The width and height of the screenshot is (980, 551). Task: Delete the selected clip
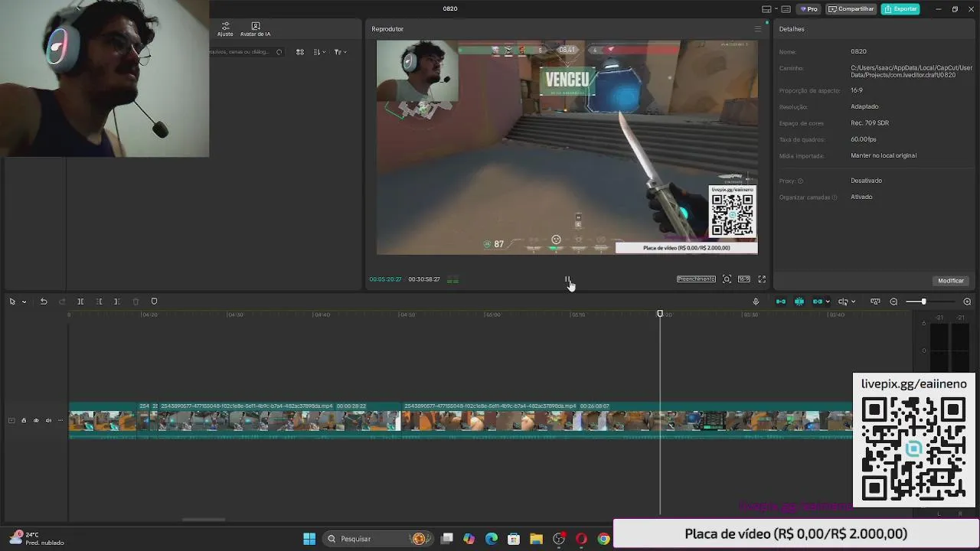pyautogui.click(x=136, y=302)
